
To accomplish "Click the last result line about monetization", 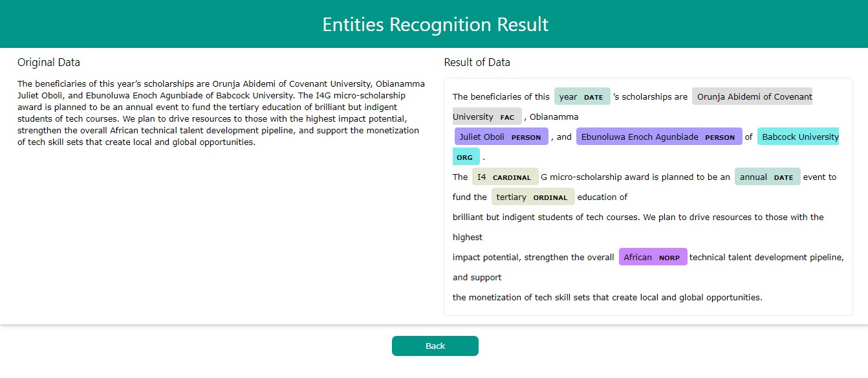I will [x=607, y=298].
